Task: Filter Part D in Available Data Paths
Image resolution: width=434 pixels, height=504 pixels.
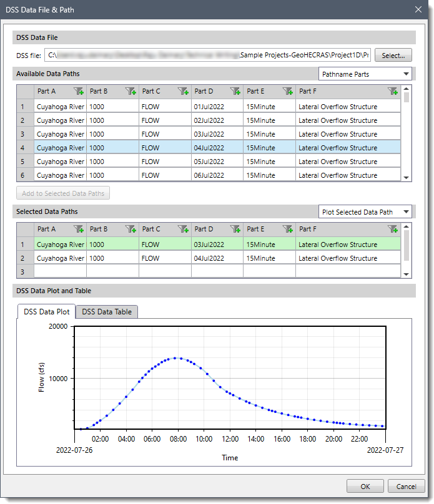Action: point(235,91)
